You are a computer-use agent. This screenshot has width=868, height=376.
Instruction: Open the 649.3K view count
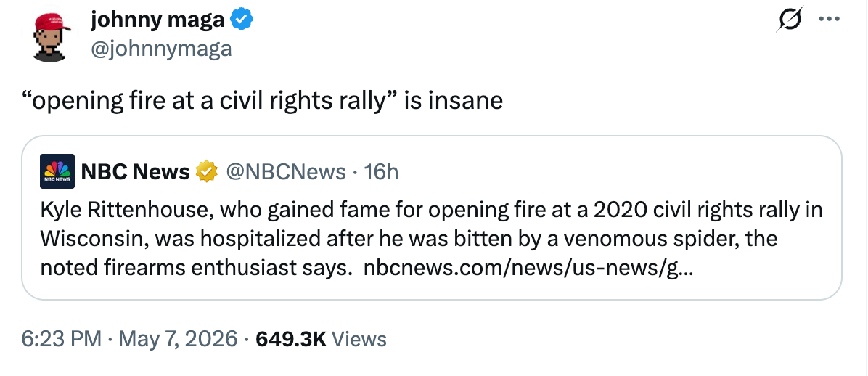coord(291,338)
